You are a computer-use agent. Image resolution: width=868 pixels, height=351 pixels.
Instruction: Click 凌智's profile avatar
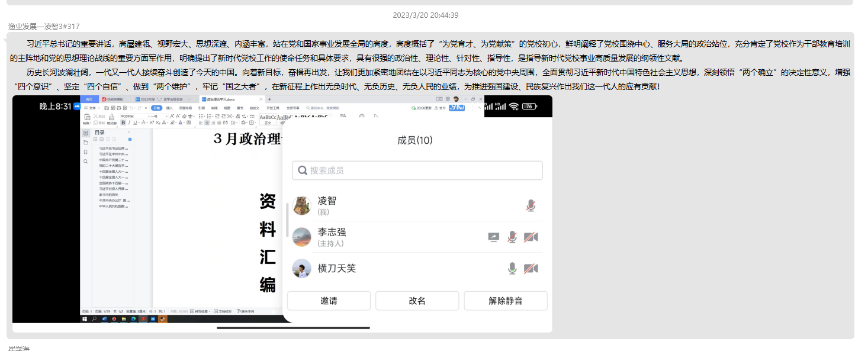(x=302, y=205)
